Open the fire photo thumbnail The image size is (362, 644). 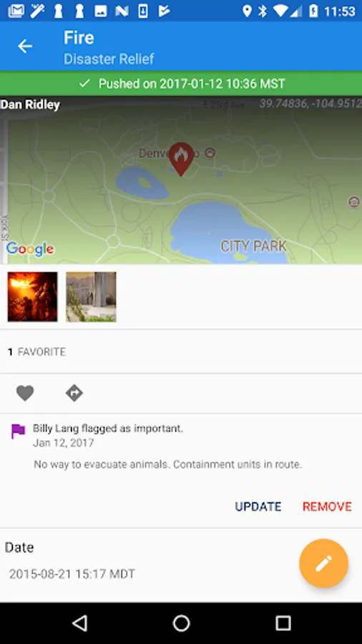point(32,296)
